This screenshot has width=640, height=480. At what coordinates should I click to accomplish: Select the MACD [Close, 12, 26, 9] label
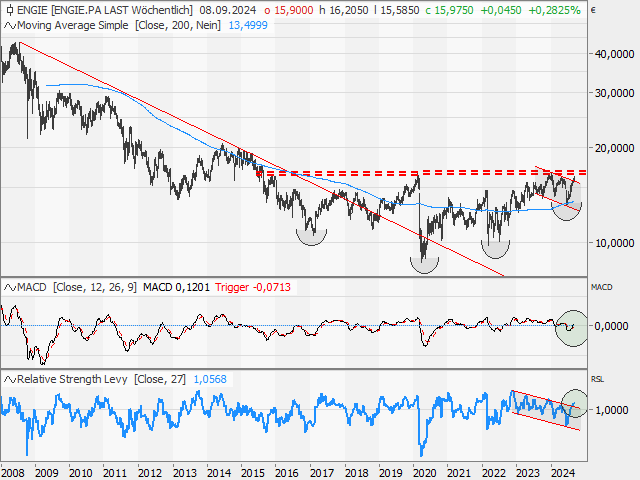(77, 287)
